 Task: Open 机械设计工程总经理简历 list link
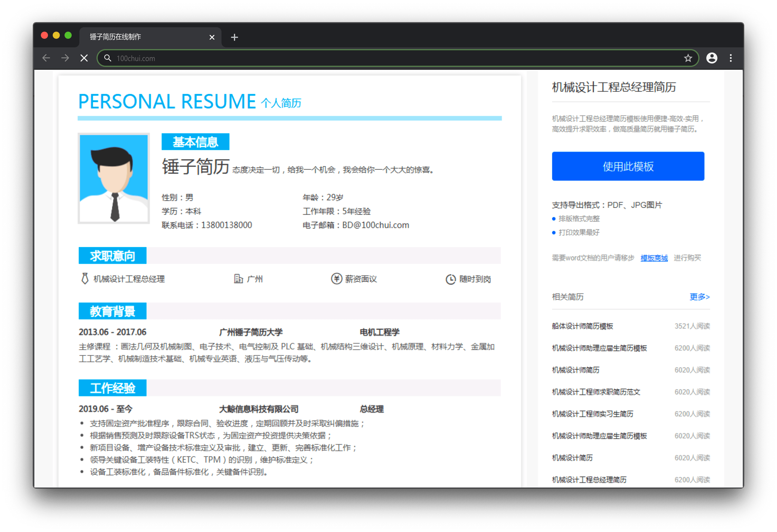[589, 480]
